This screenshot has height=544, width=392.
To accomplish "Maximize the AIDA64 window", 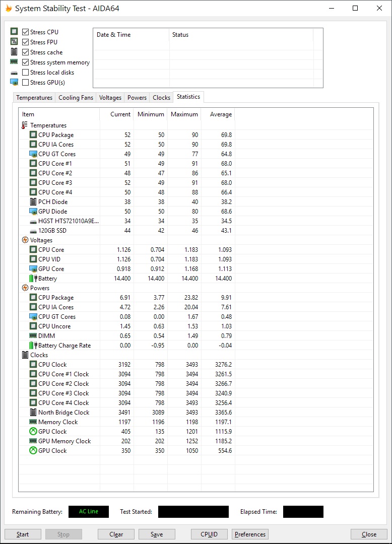I will pyautogui.click(x=355, y=8).
